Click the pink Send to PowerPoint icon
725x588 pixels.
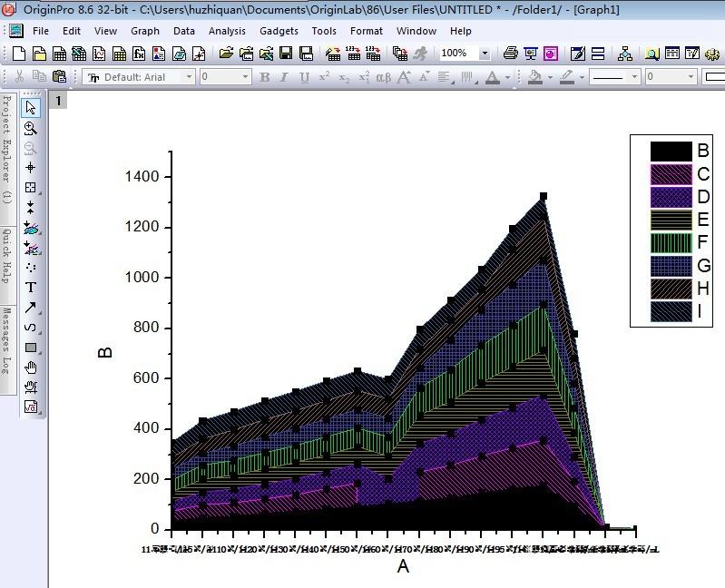point(550,54)
